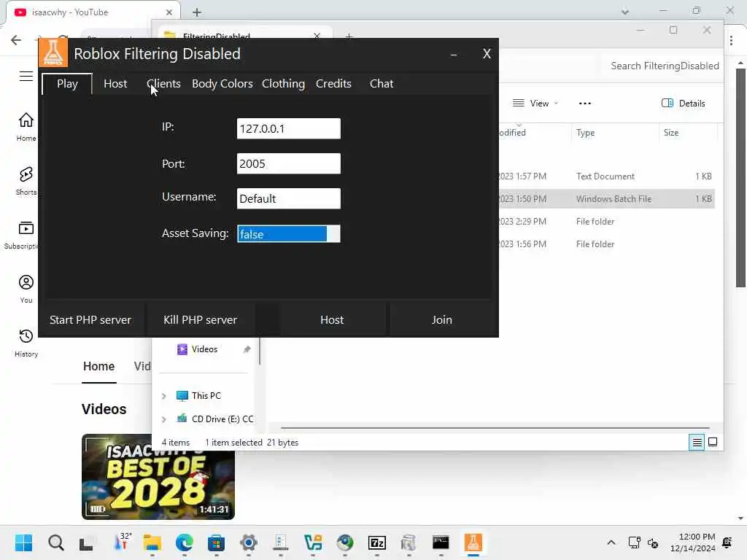Click the Port input field

[289, 163]
